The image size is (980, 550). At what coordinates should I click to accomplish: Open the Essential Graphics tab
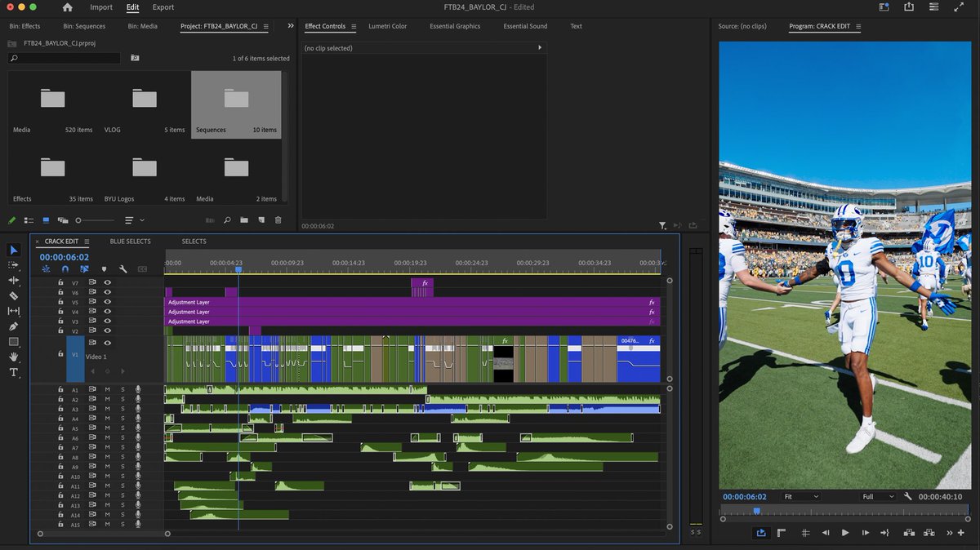(455, 26)
